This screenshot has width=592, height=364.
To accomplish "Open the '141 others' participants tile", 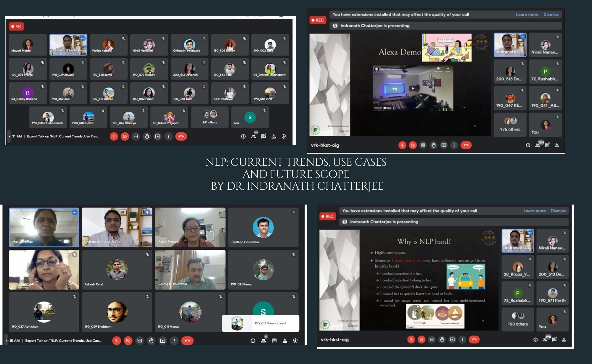I will 210,117.
